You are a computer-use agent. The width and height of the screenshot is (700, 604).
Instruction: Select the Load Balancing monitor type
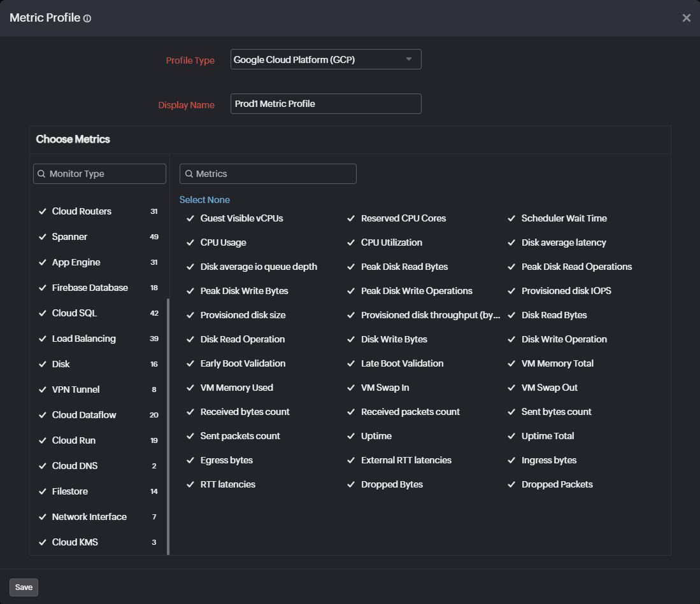coord(43,338)
